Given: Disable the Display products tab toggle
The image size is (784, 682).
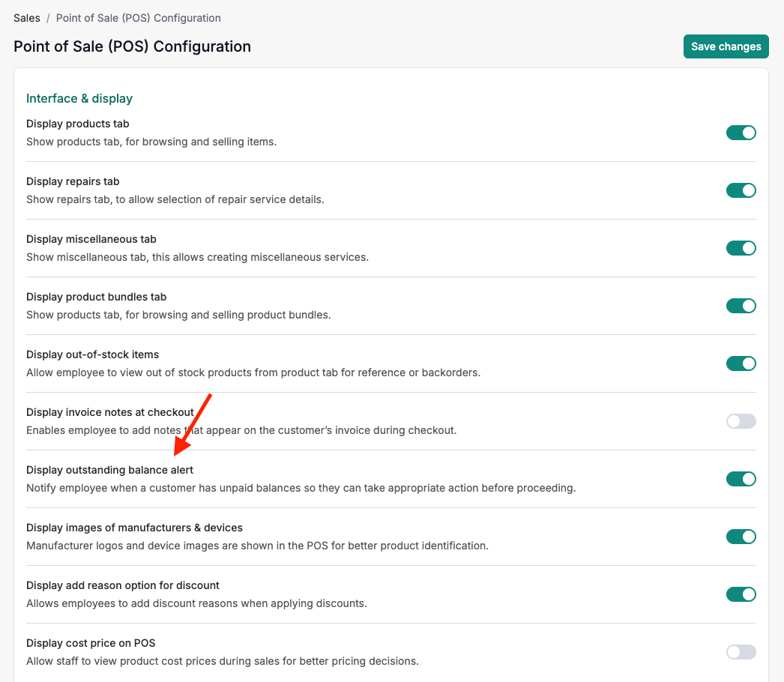Looking at the screenshot, I should (x=741, y=133).
